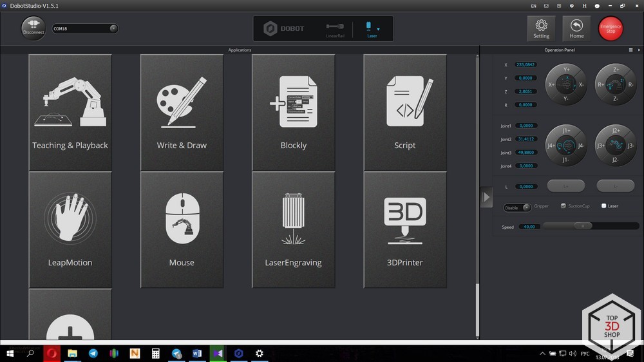Expand the Operation Panel right arrow
Screen dimensions: 644x362
click(639, 50)
